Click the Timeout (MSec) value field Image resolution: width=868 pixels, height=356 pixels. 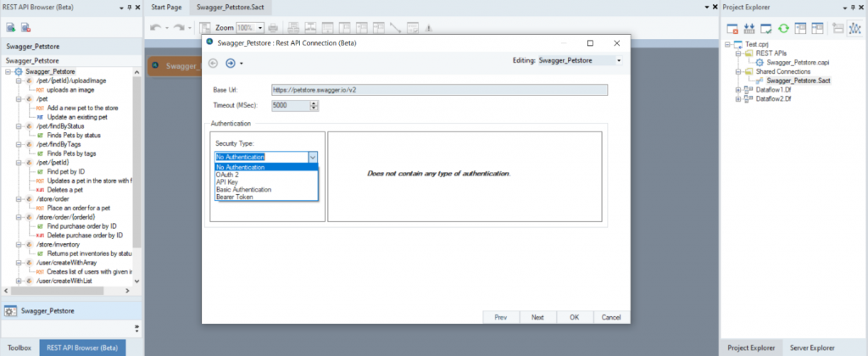[290, 105]
